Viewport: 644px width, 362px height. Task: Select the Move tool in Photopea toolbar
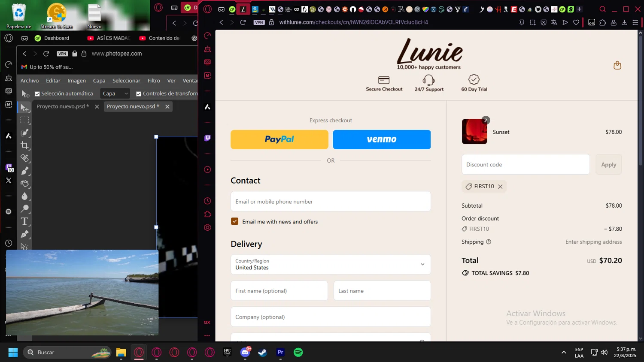(25, 108)
